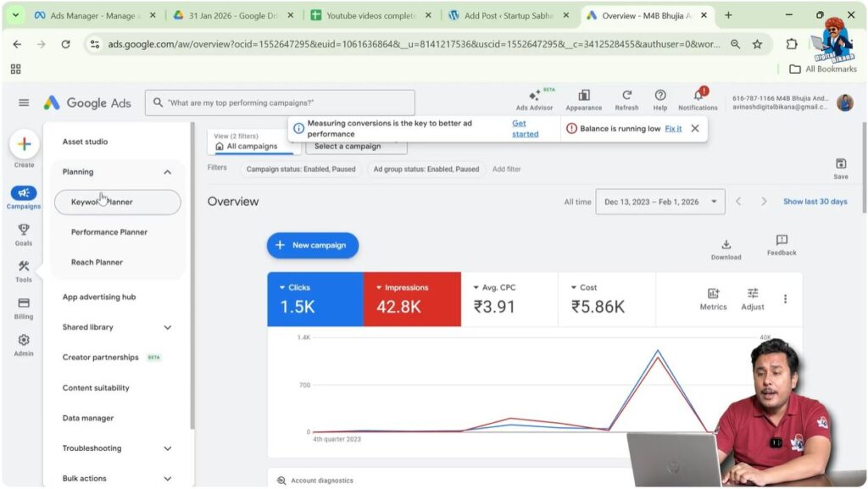Image resolution: width=868 pixels, height=489 pixels.
Task: Open the Goals section from the sidebar
Action: tap(23, 234)
